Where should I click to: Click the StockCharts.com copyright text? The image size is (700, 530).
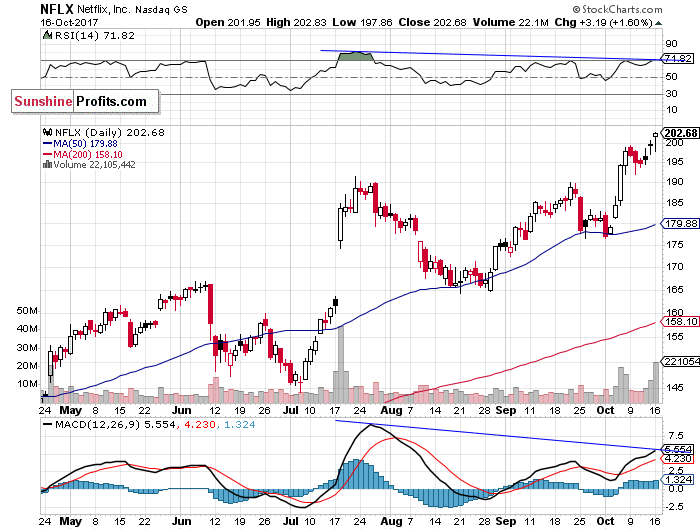(x=617, y=9)
